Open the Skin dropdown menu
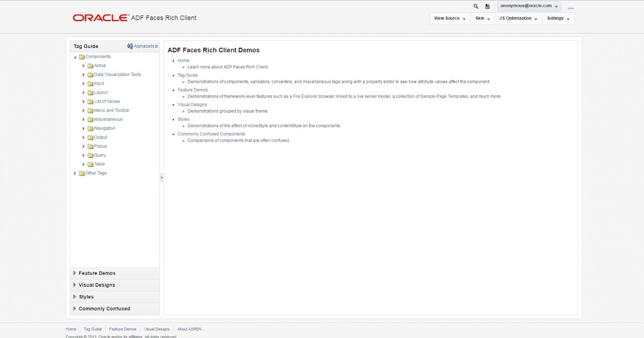644x338 pixels. pos(482,18)
